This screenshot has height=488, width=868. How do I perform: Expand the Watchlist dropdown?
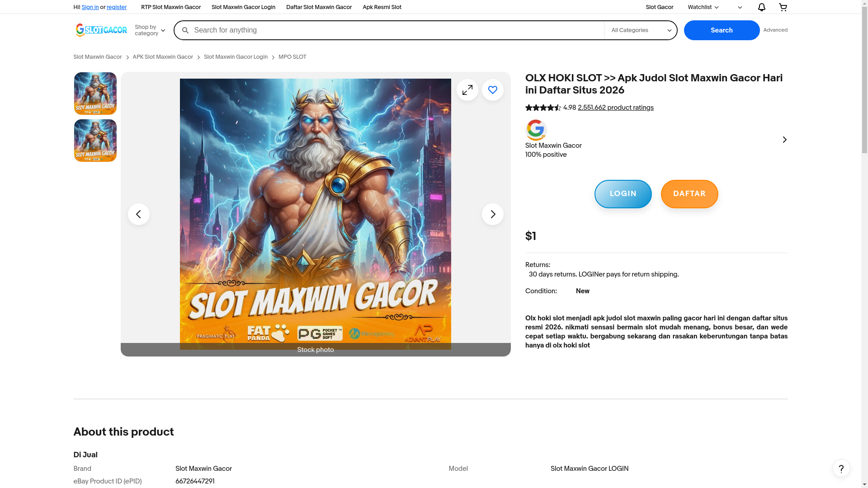(703, 7)
